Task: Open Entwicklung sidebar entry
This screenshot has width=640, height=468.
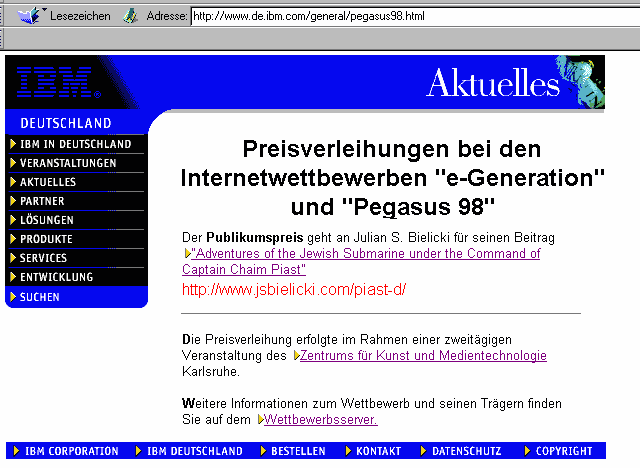Action: (57, 277)
